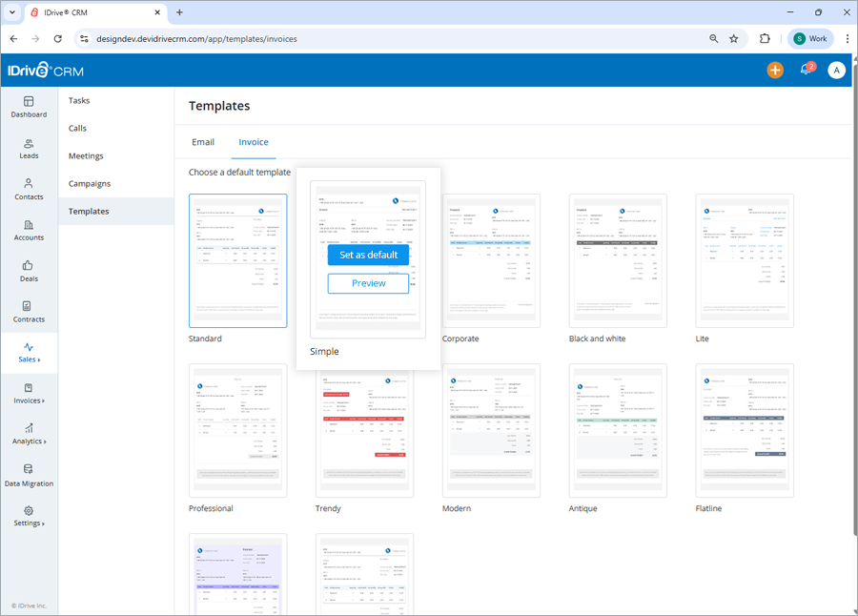Click the orange create (+) icon
This screenshot has width=858, height=616.
[x=775, y=70]
